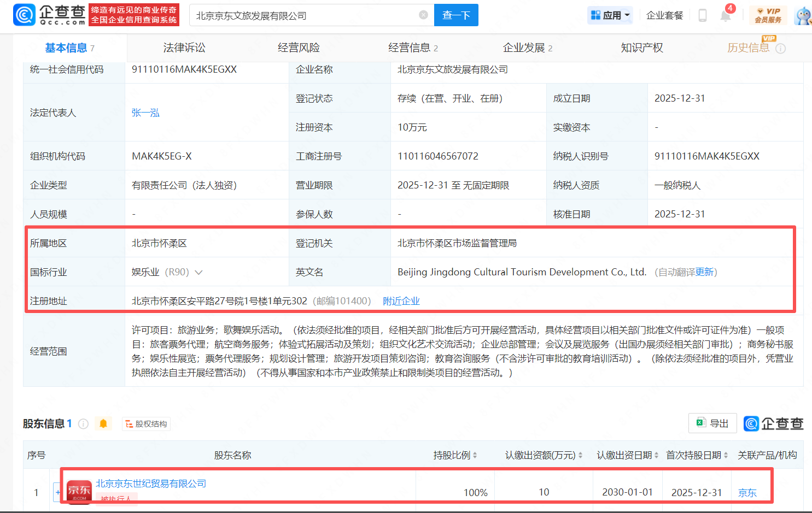Expand the 应用 dropdown menu
Image resolution: width=812 pixels, height=513 pixels.
click(610, 15)
